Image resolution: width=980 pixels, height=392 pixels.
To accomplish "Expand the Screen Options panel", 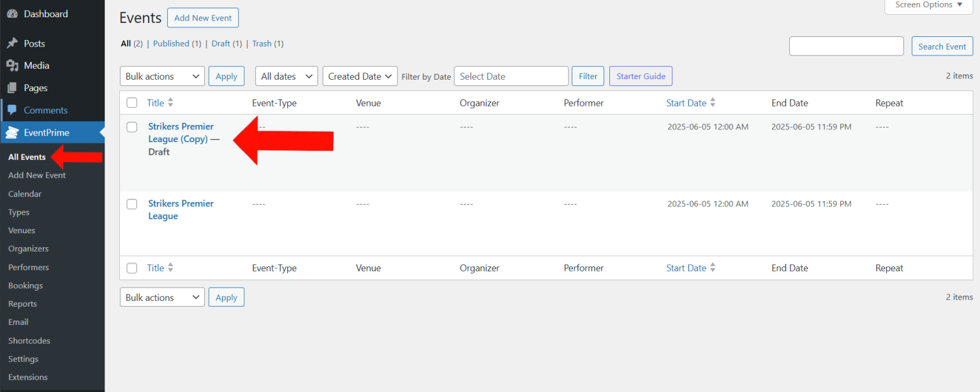I will click(x=928, y=5).
